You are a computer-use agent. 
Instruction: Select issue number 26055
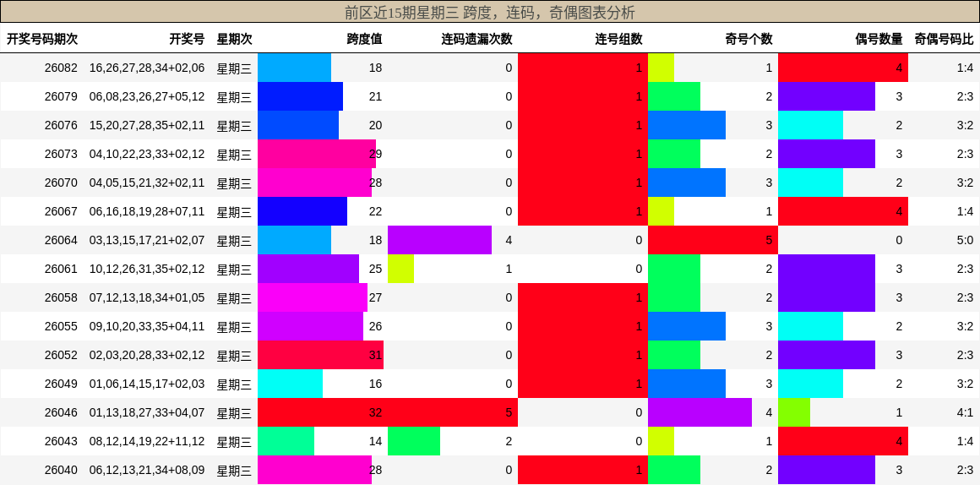click(61, 326)
